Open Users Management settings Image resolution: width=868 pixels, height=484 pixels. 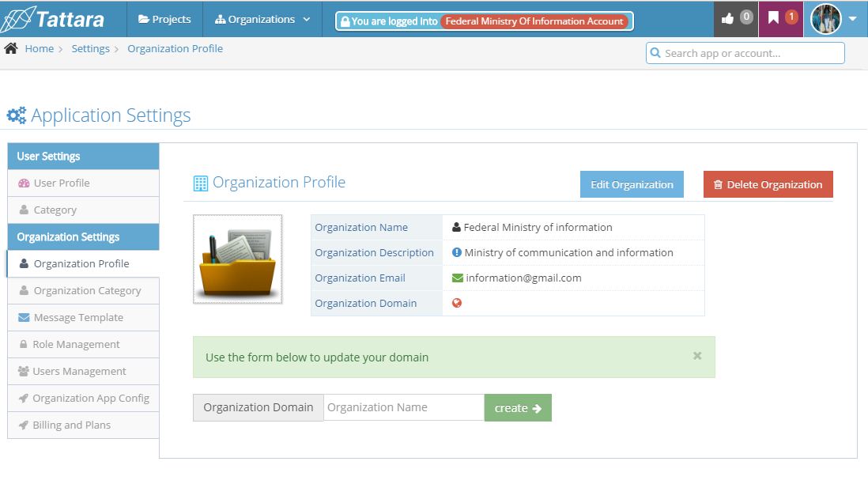[84, 371]
